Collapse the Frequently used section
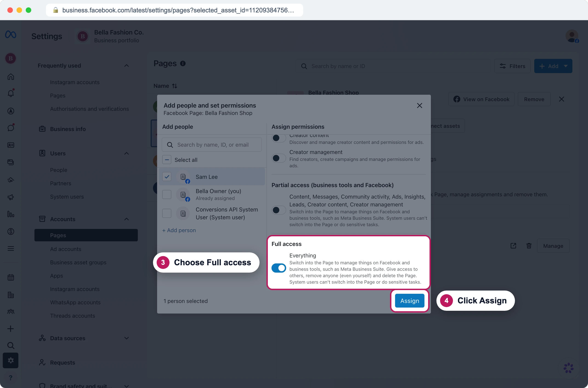 tap(127, 66)
